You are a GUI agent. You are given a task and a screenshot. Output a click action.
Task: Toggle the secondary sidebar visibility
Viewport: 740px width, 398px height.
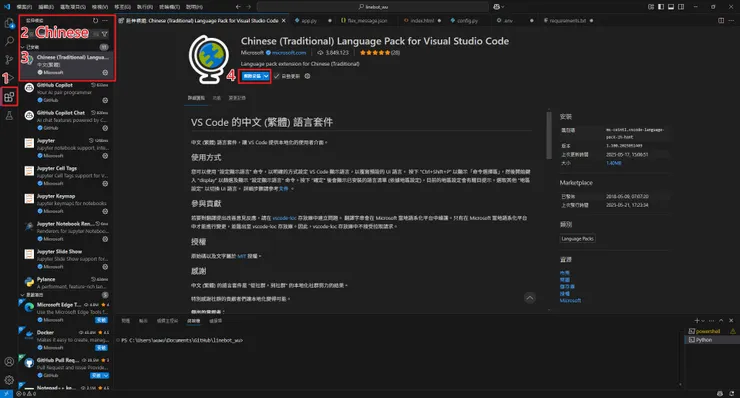(x=681, y=7)
